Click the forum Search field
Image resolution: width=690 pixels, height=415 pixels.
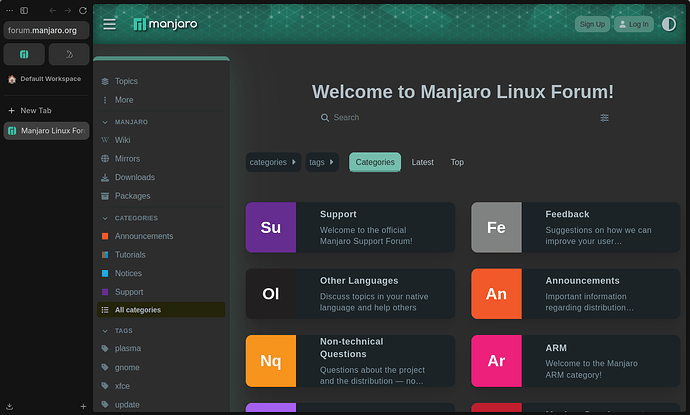(462, 118)
